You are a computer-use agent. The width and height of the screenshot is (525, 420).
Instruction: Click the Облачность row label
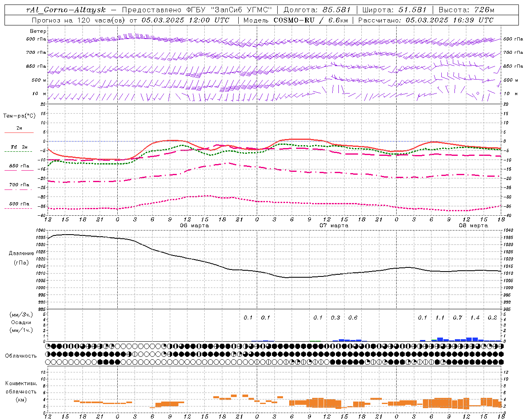(21, 356)
